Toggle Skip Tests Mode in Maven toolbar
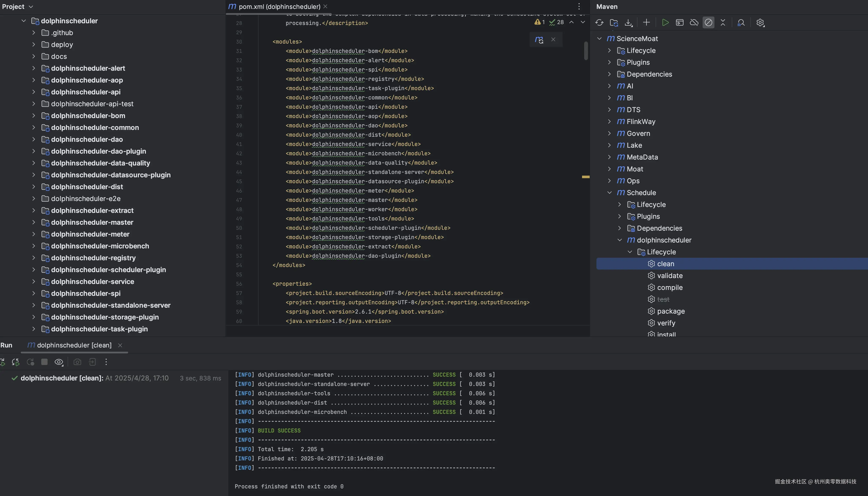Screen dimensions: 868x496 tap(708, 22)
